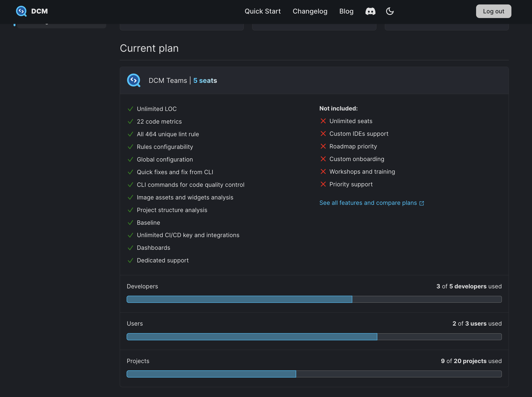Click the green checkmark beside Dedicated support
The image size is (532, 397).
tap(130, 261)
